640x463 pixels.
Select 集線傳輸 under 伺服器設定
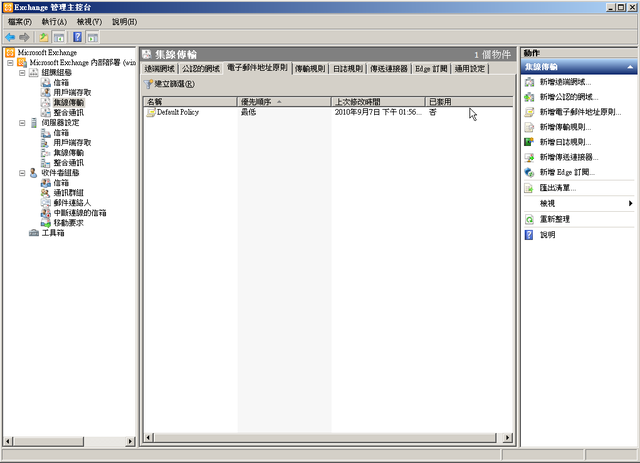pyautogui.click(x=69, y=153)
